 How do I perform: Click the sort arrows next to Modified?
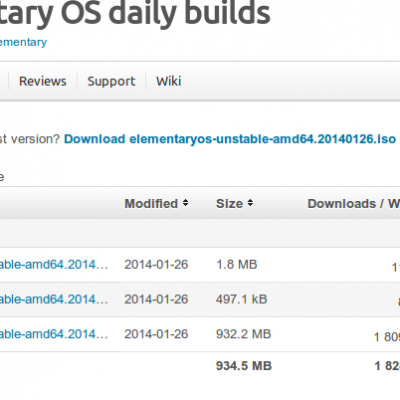click(x=185, y=203)
